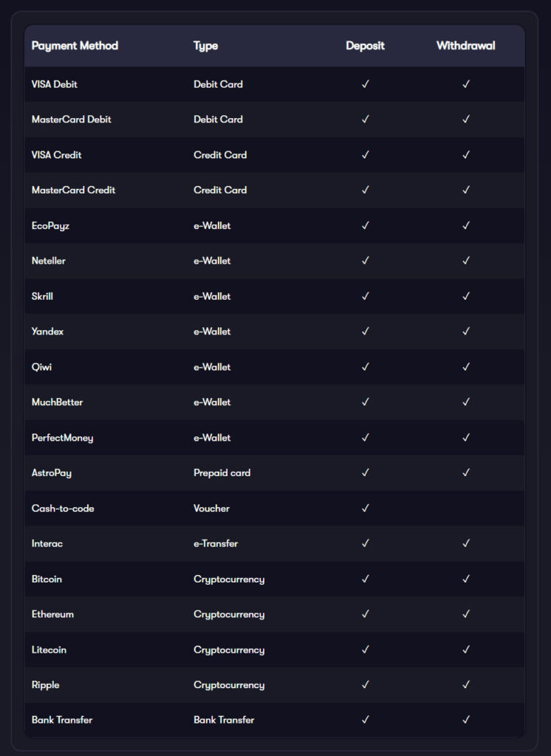Click the MasterCard Debit withdrawal checkmark
551x756 pixels.
[466, 119]
